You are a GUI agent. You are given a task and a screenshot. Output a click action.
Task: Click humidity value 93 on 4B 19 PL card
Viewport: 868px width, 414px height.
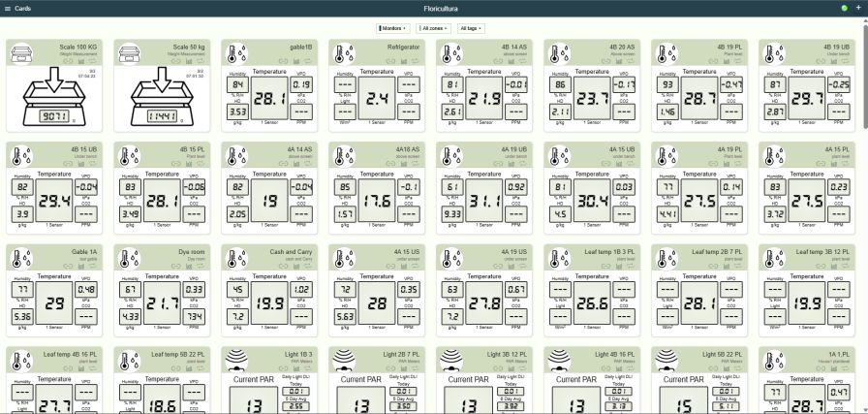coord(667,84)
